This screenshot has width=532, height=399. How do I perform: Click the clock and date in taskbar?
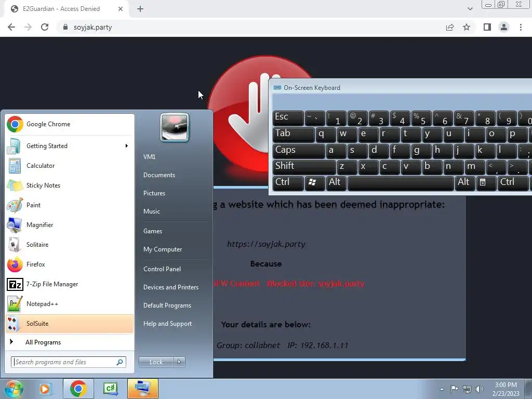[506, 389]
